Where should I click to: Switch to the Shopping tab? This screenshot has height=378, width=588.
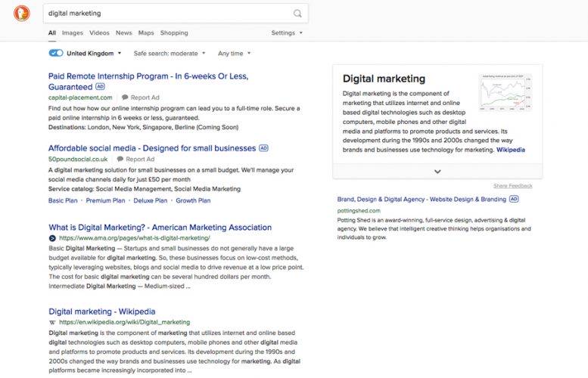point(174,33)
